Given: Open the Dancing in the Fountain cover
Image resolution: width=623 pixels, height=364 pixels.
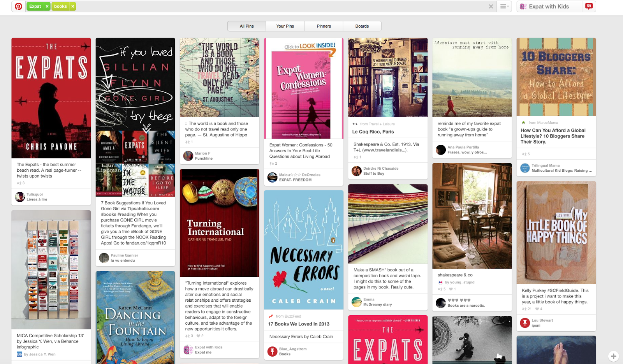Looking at the screenshot, I should pyautogui.click(x=135, y=318).
